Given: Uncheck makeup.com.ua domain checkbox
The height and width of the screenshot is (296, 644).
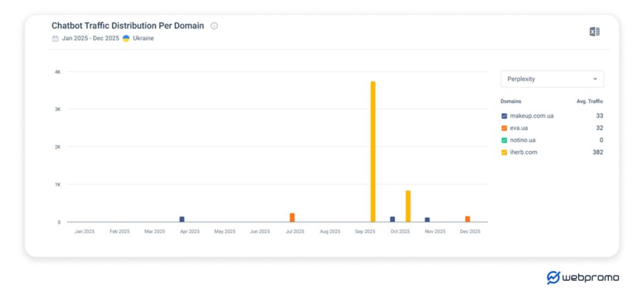Looking at the screenshot, I should click(504, 116).
